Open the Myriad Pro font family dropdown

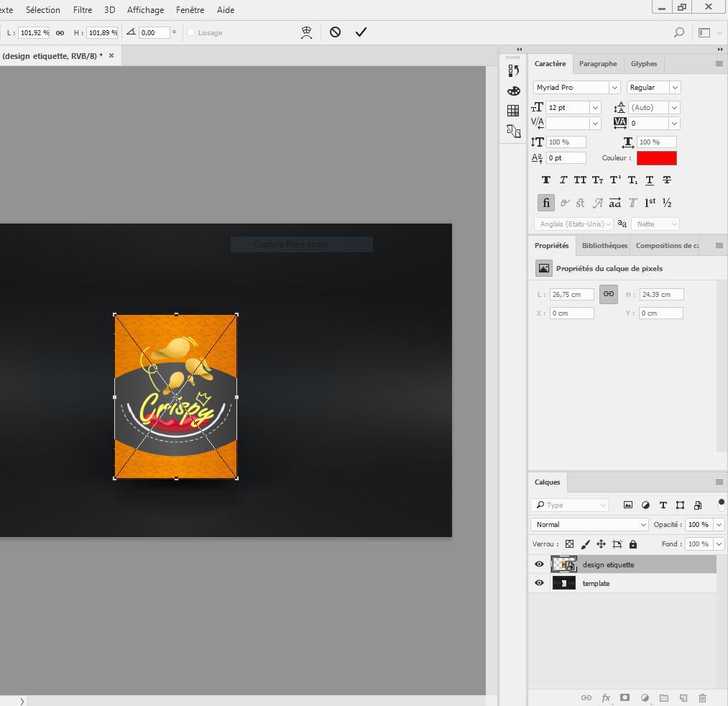(614, 87)
